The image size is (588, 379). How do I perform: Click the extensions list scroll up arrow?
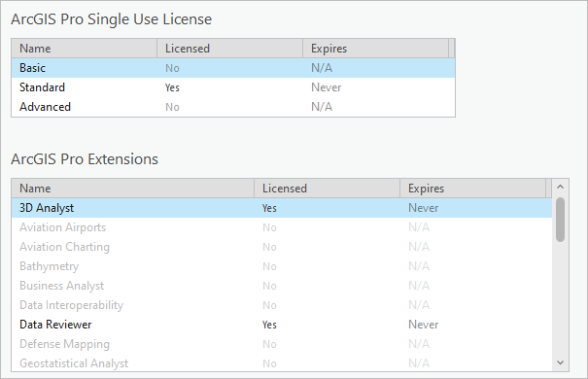point(560,187)
